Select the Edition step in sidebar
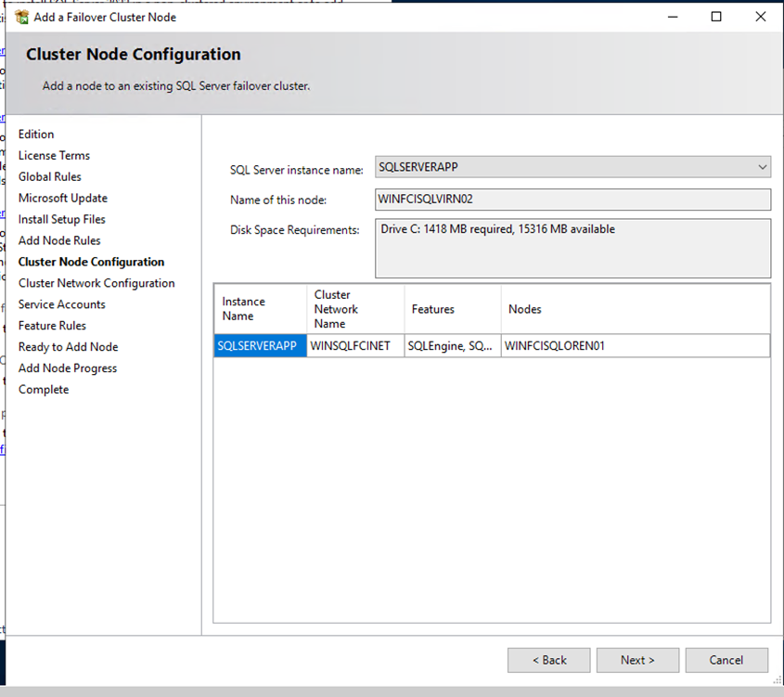Viewport: 784px width, 697px height. coord(36,135)
